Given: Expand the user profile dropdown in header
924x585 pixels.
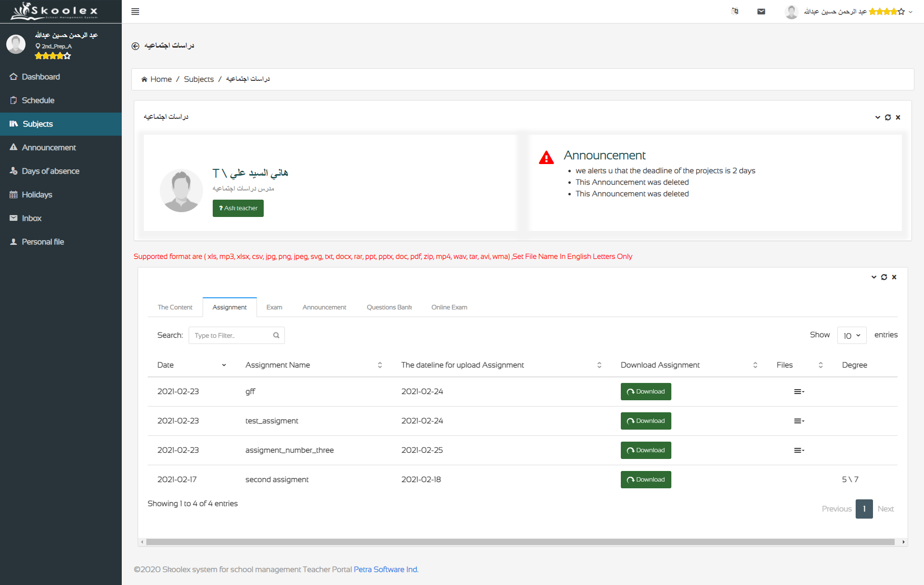Looking at the screenshot, I should click(911, 12).
